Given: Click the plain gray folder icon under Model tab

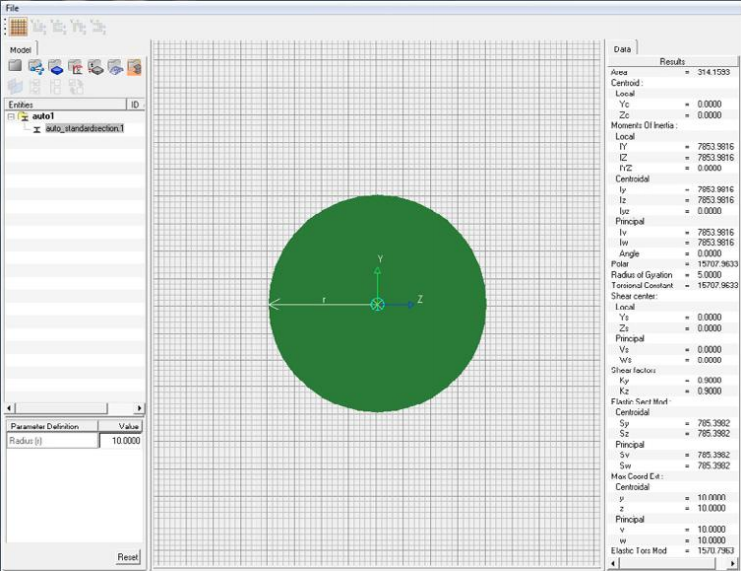Looking at the screenshot, I should point(15,67).
